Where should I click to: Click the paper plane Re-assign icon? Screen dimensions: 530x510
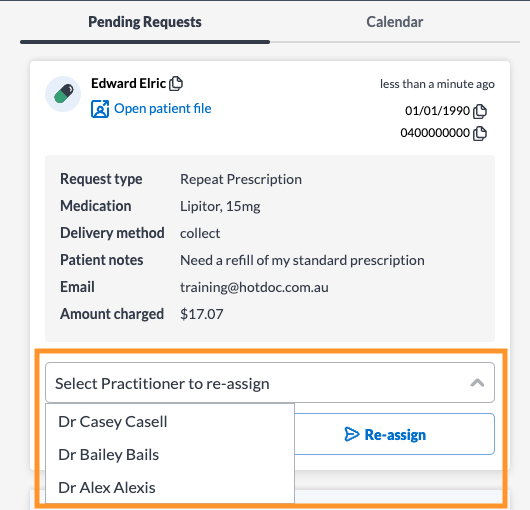352,434
